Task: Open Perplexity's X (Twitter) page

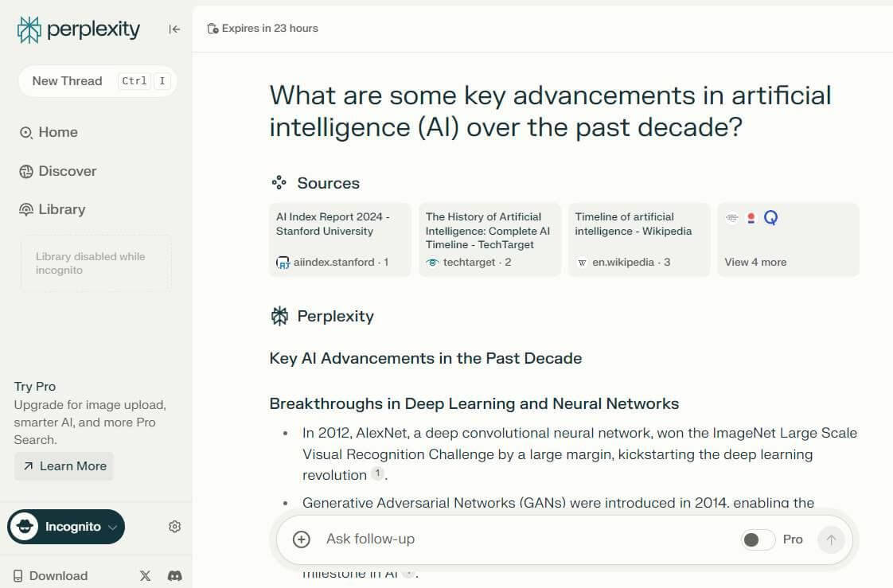Action: (x=145, y=575)
